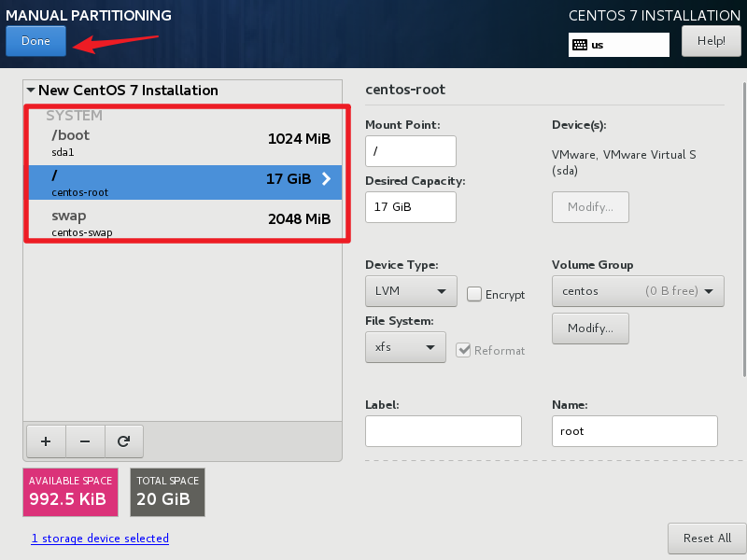The height and width of the screenshot is (560, 747).
Task: Click the Name field containing root
Action: 635,431
